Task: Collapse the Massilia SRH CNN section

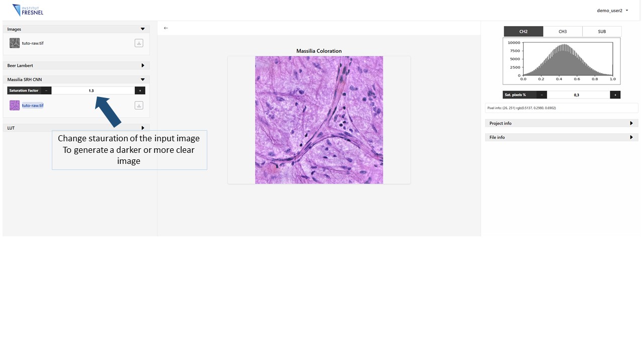Action: point(142,79)
